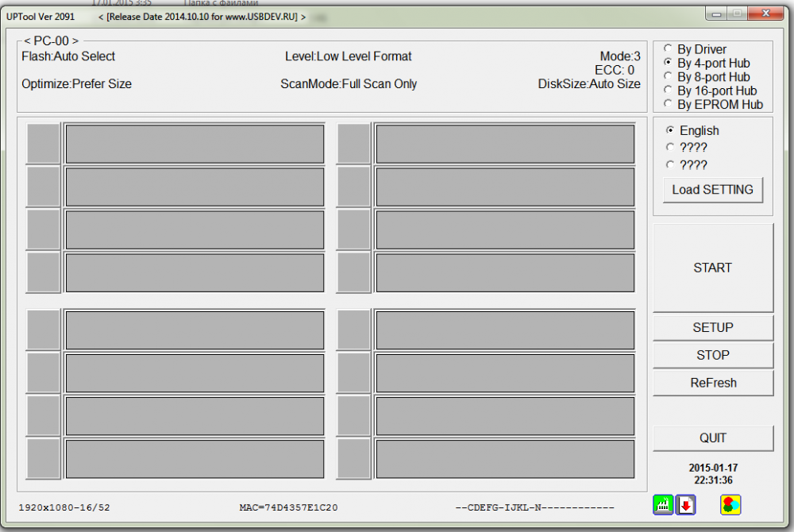Click the disabled maximize button in the title bar

coord(738,13)
